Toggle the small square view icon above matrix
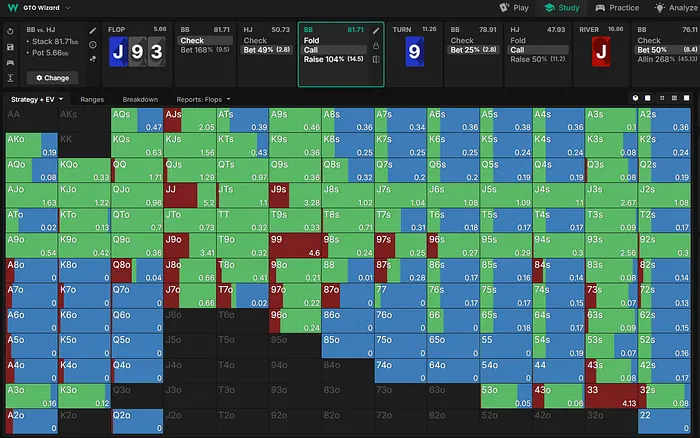This screenshot has width=700, height=438. 662,99
